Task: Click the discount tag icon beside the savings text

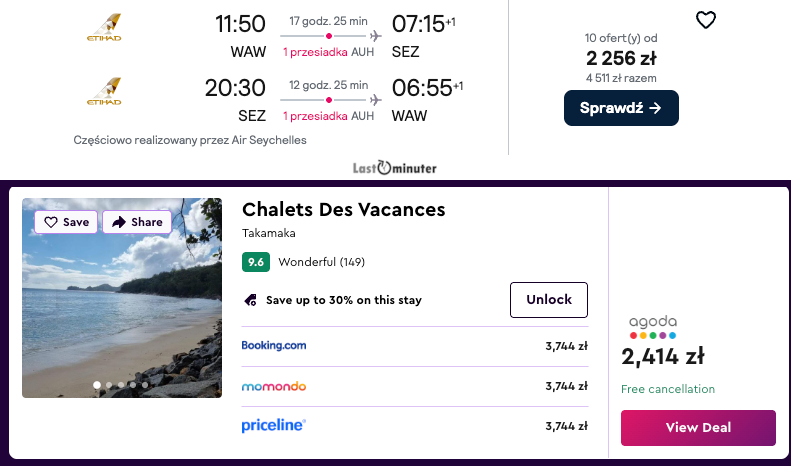Action: pos(250,300)
